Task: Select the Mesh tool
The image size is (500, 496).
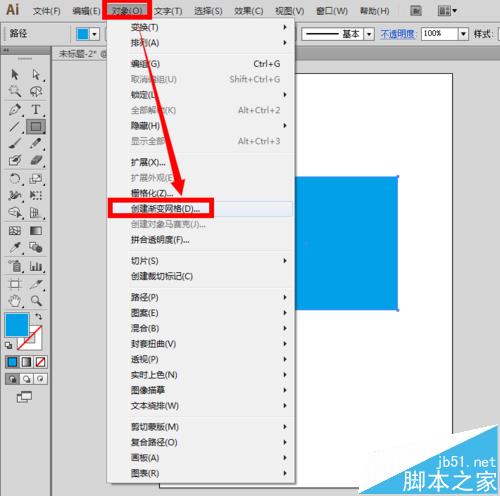Action: point(15,231)
